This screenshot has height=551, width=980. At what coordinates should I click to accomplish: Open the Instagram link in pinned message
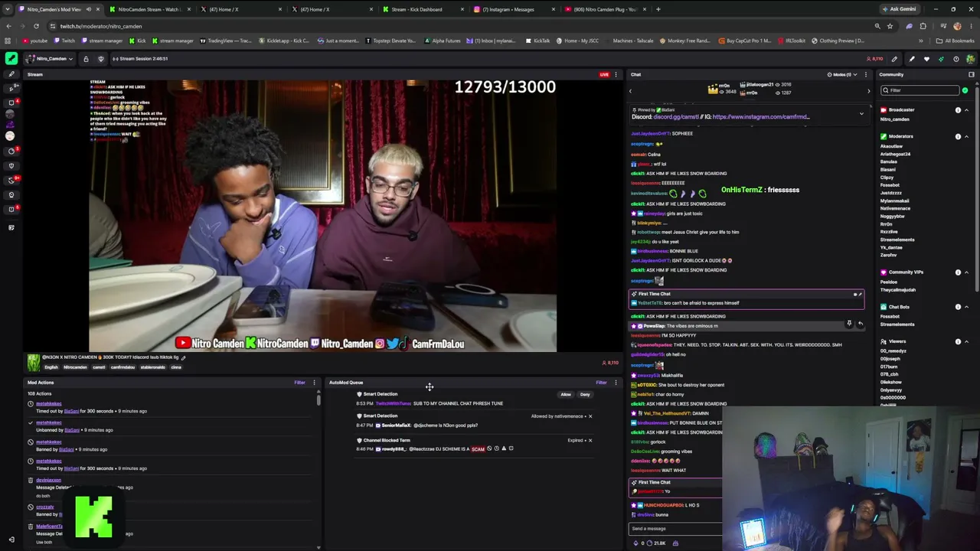pyautogui.click(x=761, y=117)
